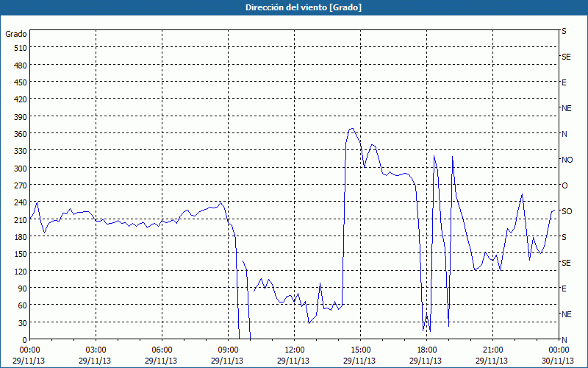Pick the 180 degree axis label
Viewport: 588px width, 368px height.
(21, 237)
